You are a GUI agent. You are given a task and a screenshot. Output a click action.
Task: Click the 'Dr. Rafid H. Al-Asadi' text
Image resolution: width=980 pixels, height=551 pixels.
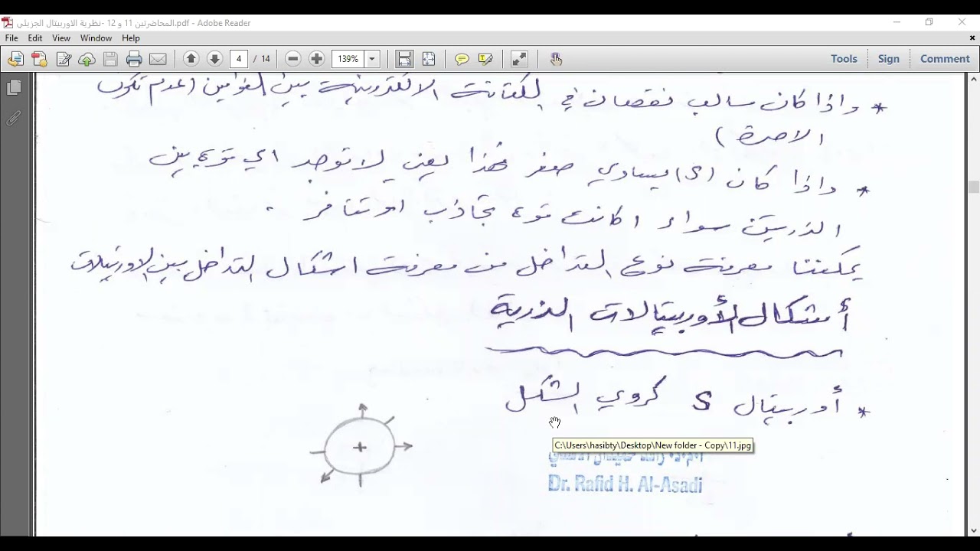coord(625,484)
